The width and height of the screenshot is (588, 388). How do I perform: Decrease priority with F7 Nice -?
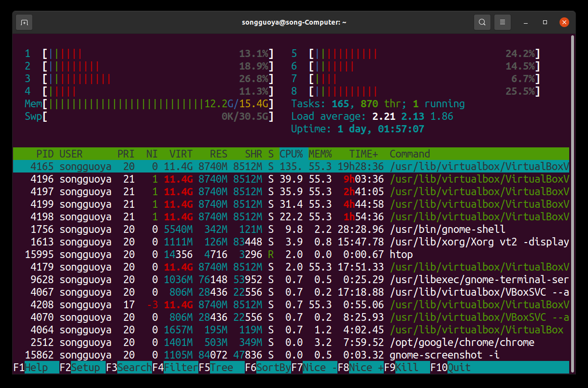[x=319, y=368]
